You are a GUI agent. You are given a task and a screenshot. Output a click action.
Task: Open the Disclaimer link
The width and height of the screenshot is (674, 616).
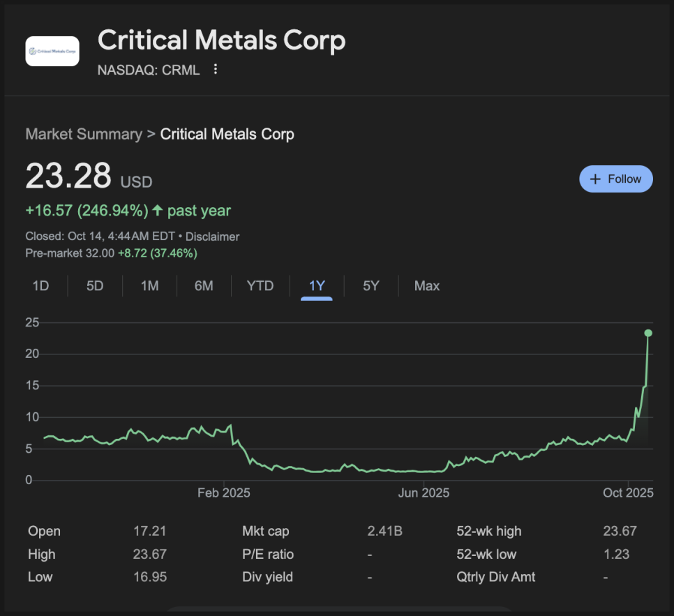coord(212,236)
